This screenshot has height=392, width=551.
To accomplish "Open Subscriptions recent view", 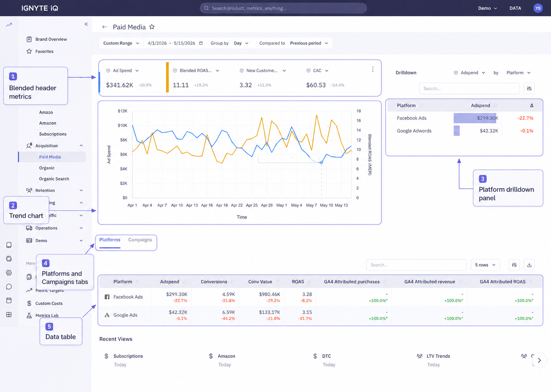I will point(128,356).
